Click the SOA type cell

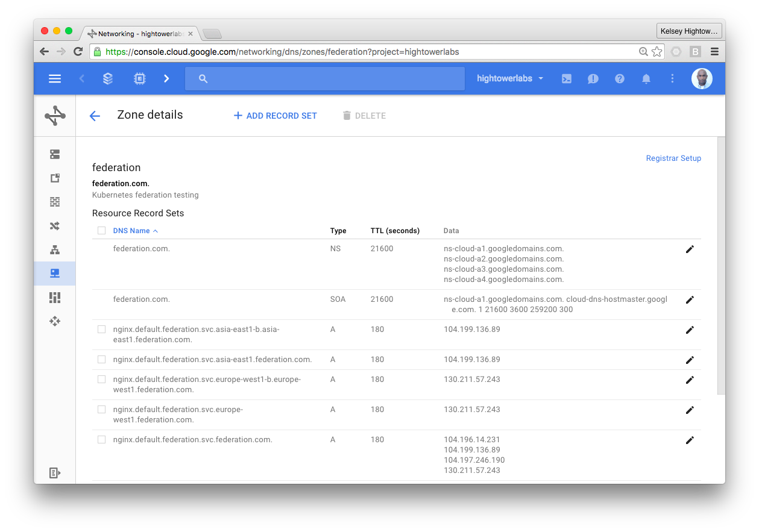[x=338, y=299]
